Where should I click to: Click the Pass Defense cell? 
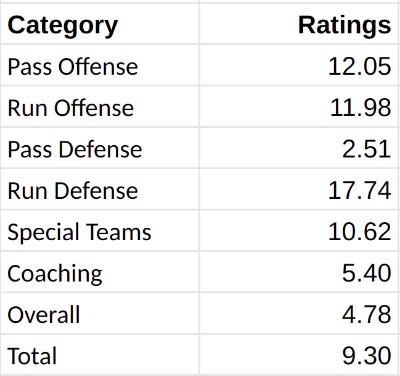coord(100,148)
